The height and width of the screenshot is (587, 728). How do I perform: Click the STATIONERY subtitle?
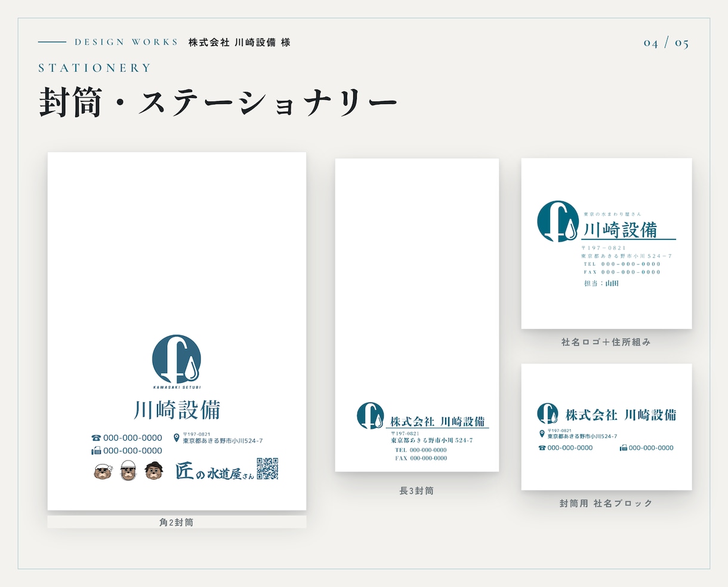tap(95, 68)
